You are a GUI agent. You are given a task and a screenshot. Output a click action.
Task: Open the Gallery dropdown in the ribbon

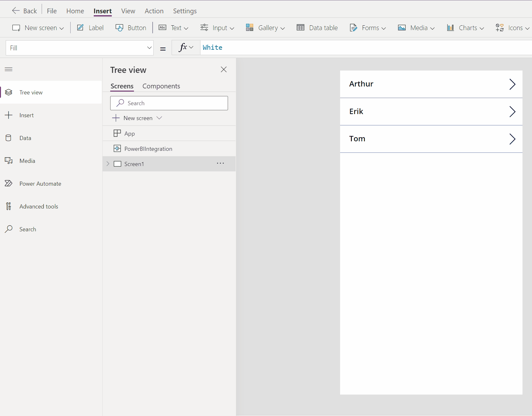pyautogui.click(x=265, y=28)
